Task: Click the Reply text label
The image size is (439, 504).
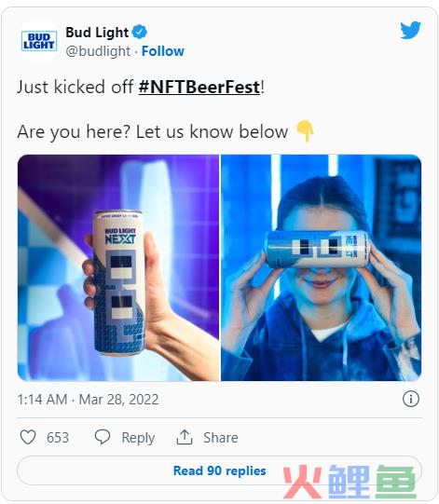Action: tap(138, 438)
